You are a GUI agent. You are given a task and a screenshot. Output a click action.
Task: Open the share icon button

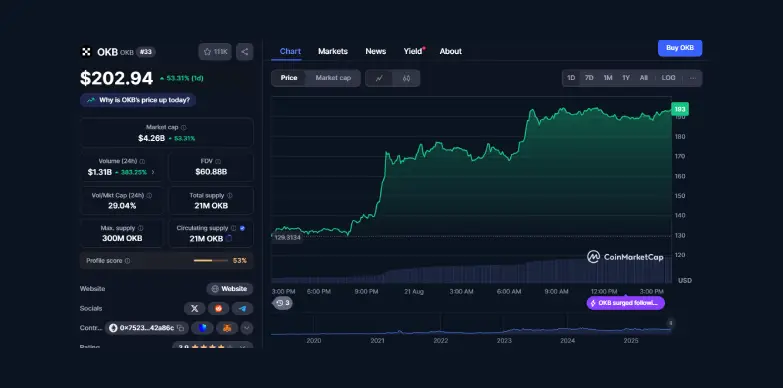coord(245,52)
